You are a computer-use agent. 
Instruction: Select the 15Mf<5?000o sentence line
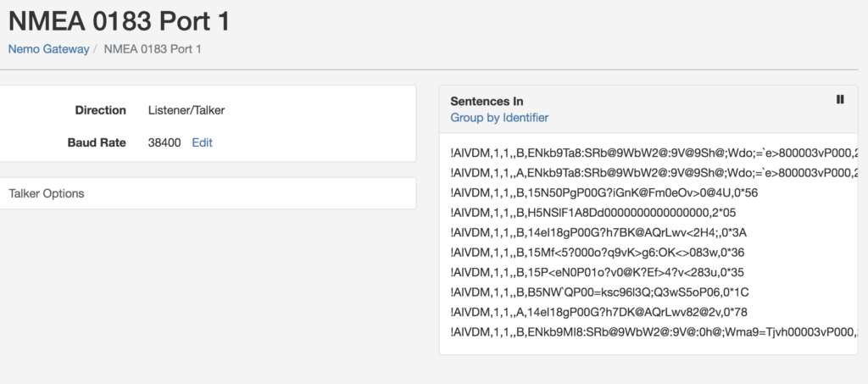point(598,253)
